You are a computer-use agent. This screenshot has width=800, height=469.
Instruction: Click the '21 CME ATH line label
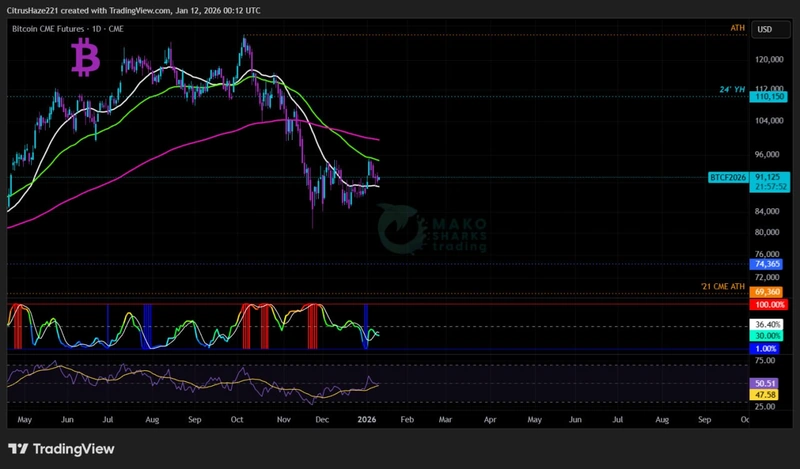[x=723, y=287]
